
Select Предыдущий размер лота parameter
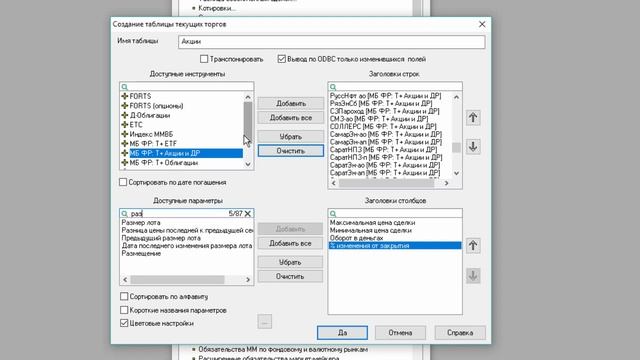[x=161, y=238]
